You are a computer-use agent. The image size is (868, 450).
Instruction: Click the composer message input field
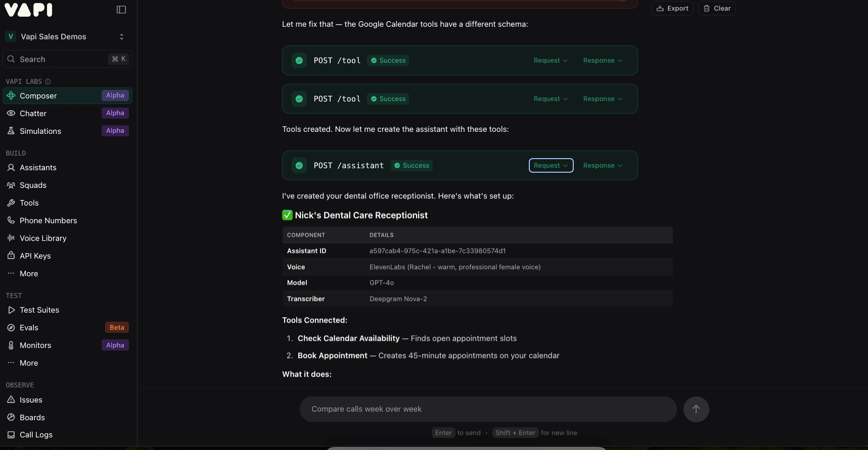[x=488, y=409]
